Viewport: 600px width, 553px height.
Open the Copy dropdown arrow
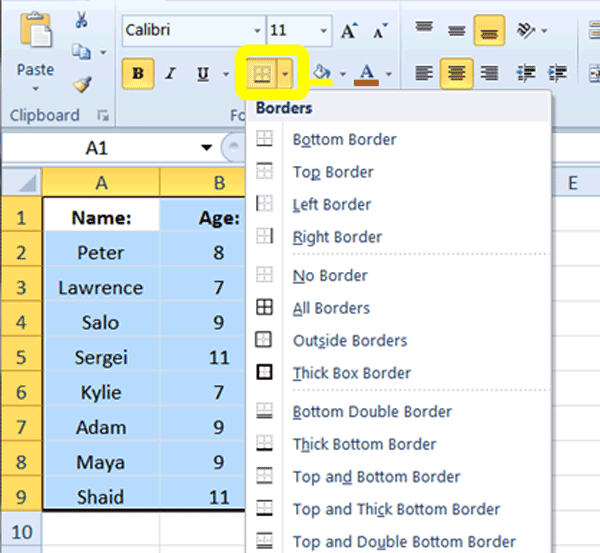(103, 52)
